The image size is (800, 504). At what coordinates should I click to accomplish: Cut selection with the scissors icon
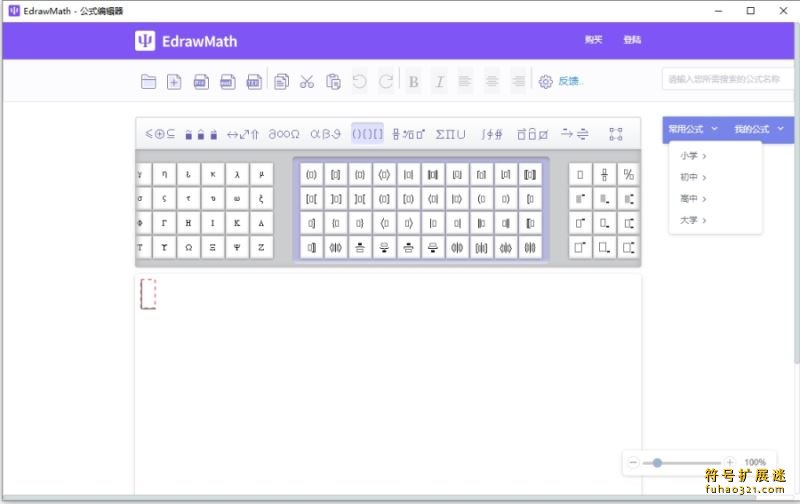coord(307,82)
